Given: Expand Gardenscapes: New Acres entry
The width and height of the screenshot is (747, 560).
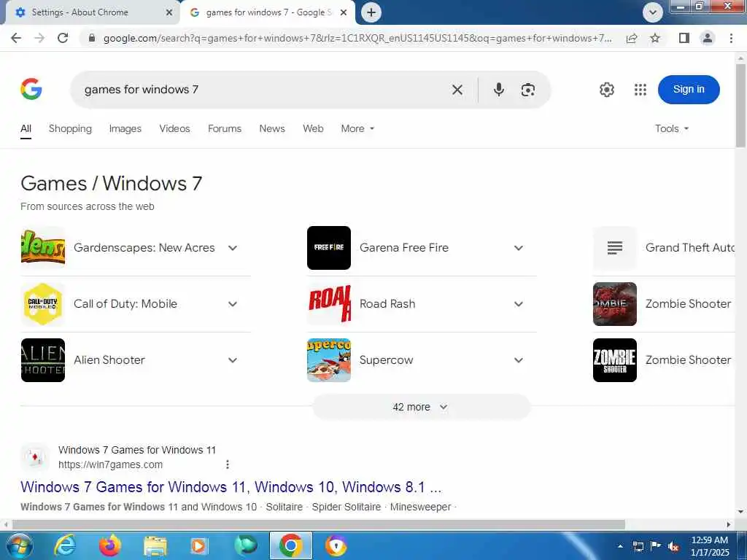Looking at the screenshot, I should pos(233,248).
